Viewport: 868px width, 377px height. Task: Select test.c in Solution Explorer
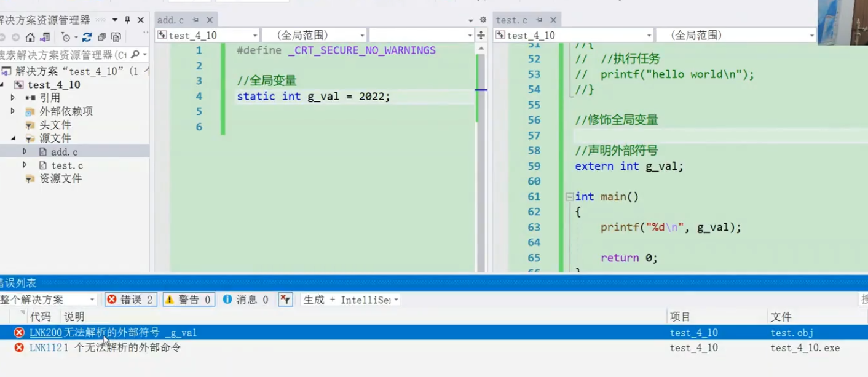coord(67,165)
